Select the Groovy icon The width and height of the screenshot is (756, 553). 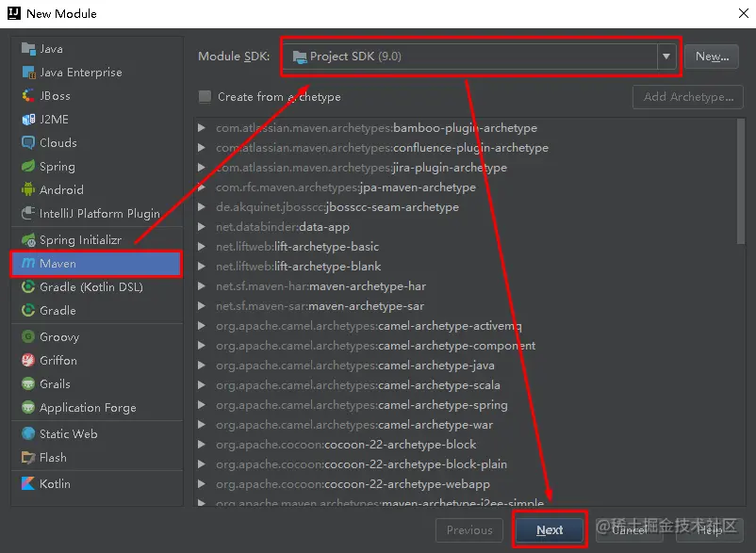click(28, 336)
